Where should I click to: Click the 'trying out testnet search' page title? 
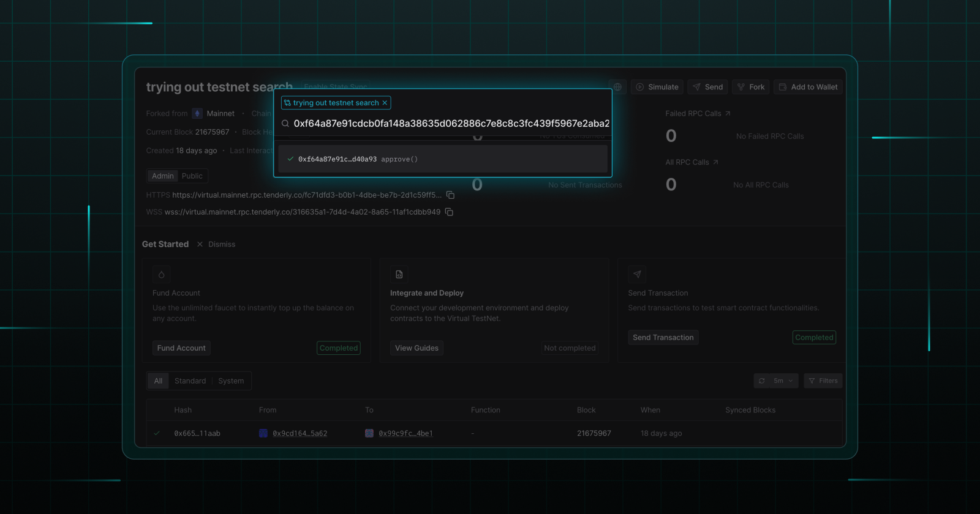(x=219, y=87)
